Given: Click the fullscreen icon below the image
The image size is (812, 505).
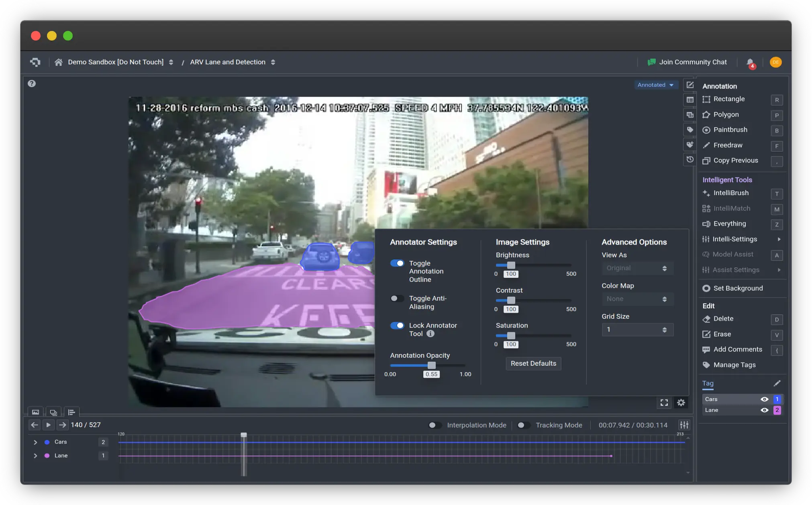Looking at the screenshot, I should tap(664, 403).
